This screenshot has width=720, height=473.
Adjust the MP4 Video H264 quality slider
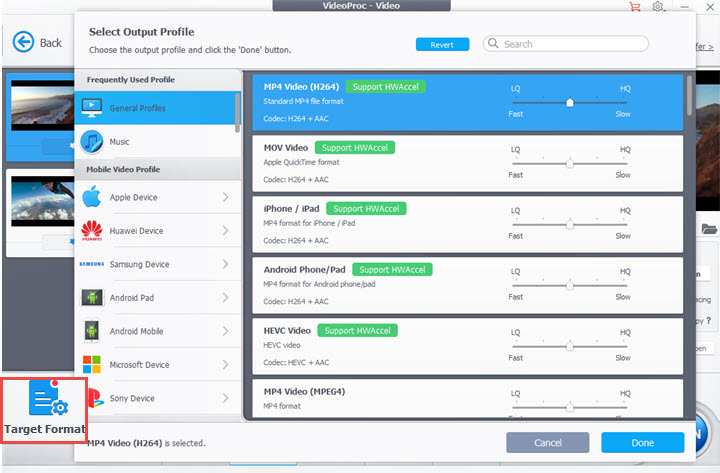pos(569,102)
